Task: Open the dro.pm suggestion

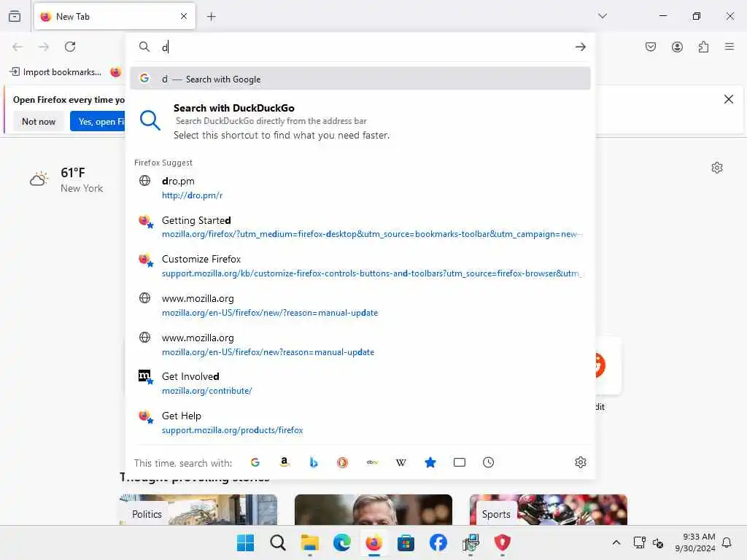Action: click(360, 187)
